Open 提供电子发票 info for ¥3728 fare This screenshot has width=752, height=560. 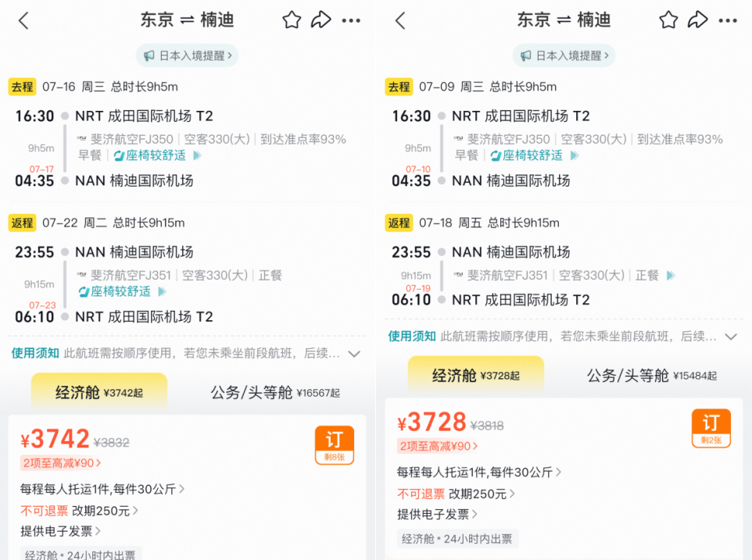pos(438,514)
